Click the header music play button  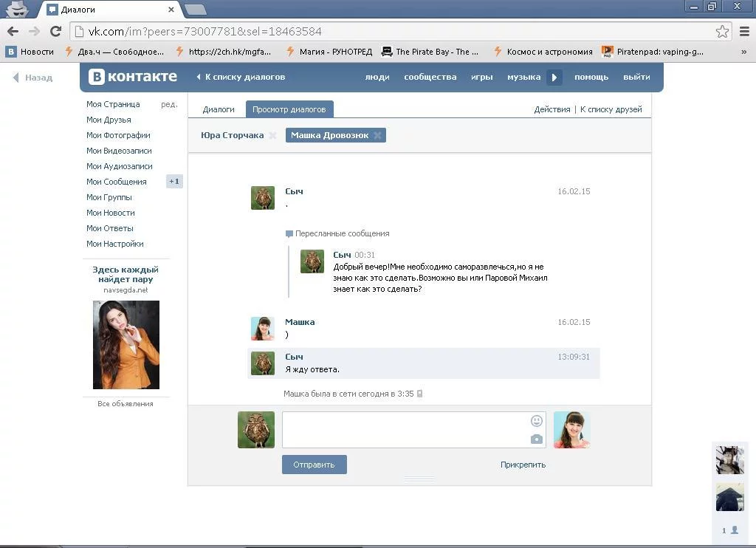[554, 78]
